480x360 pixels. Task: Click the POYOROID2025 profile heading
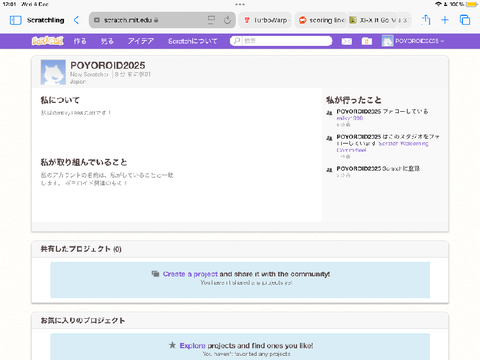click(x=108, y=65)
